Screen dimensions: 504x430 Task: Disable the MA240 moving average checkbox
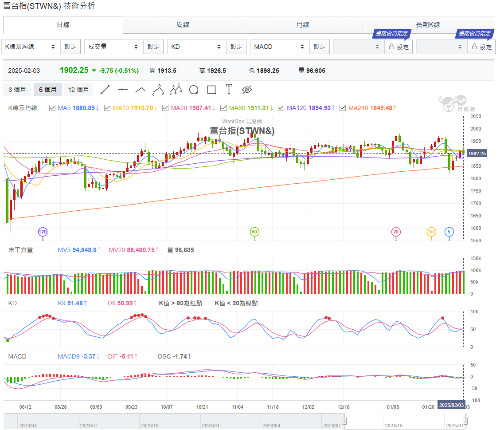point(343,108)
